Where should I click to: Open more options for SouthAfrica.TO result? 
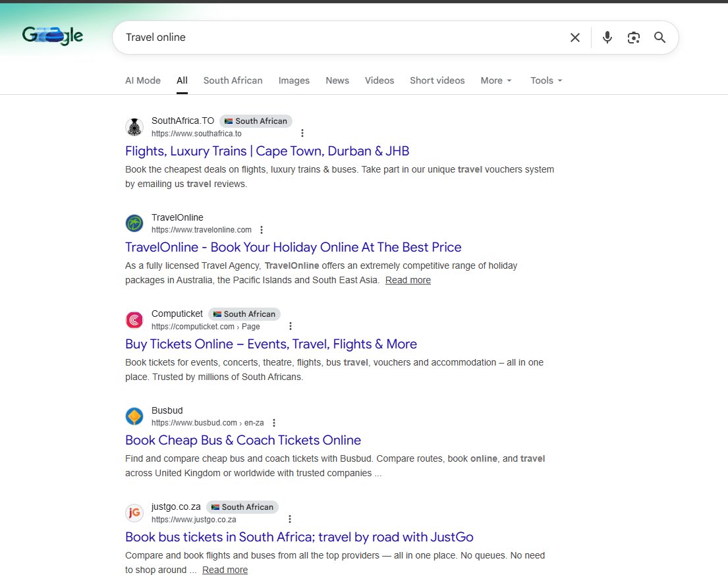point(302,133)
